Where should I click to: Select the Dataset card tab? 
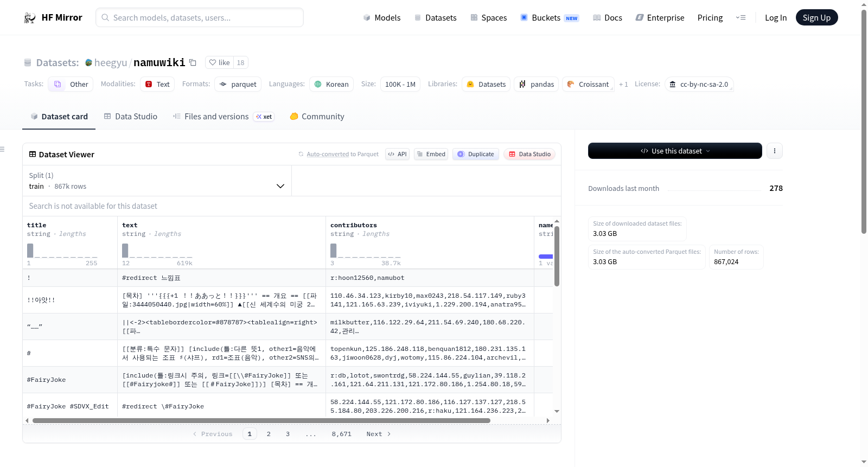59,117
